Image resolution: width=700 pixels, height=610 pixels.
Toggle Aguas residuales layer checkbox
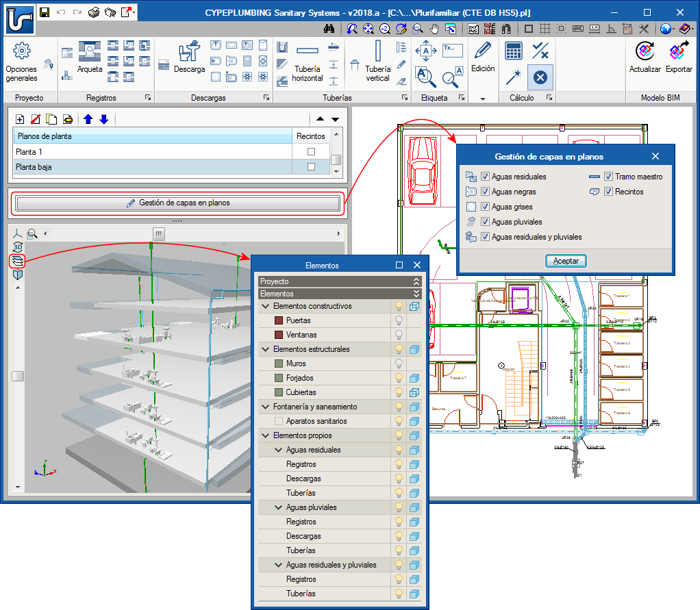tap(485, 176)
